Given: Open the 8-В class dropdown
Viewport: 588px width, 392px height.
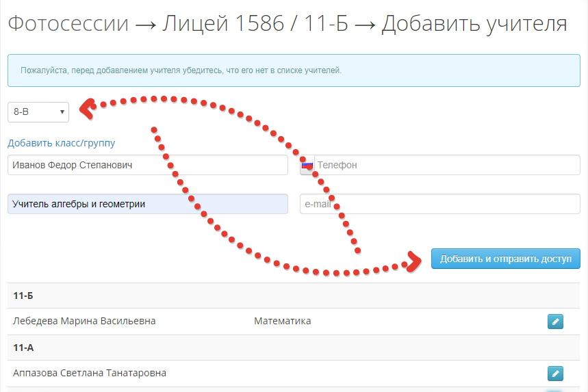Looking at the screenshot, I should [x=38, y=112].
